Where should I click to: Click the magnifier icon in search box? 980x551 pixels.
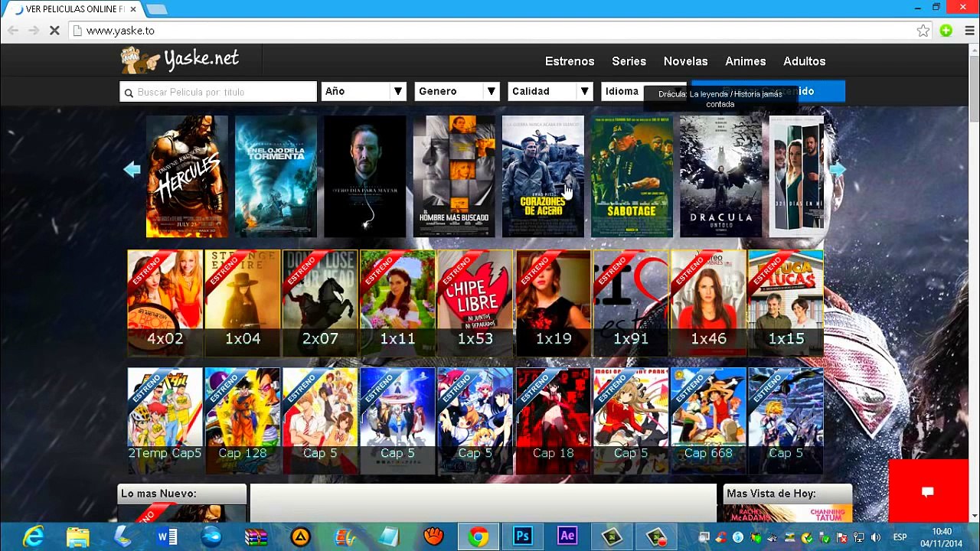click(129, 93)
